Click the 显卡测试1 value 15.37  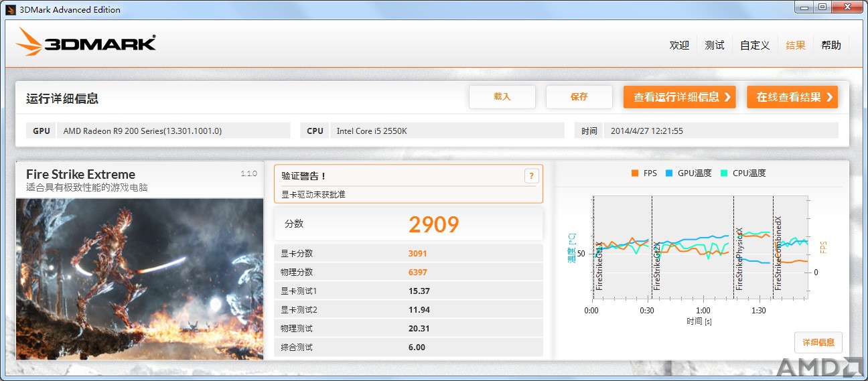coord(419,291)
